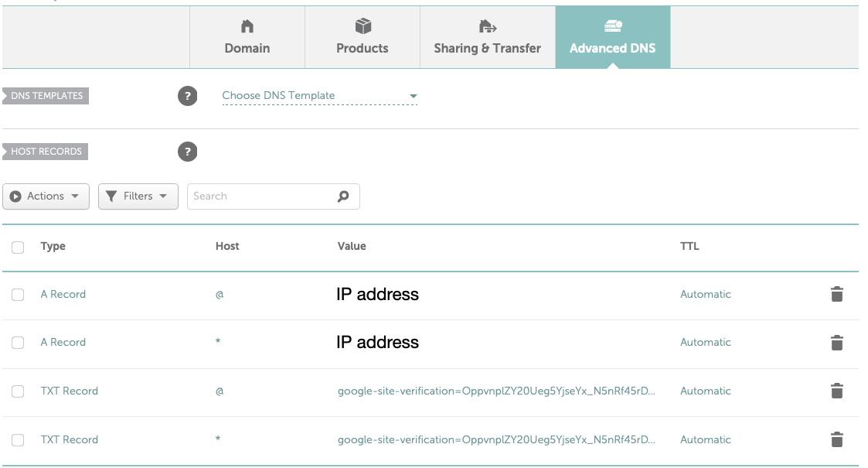Delete the wildcard TXT Record via trash icon
This screenshot has width=868, height=468.
click(836, 439)
